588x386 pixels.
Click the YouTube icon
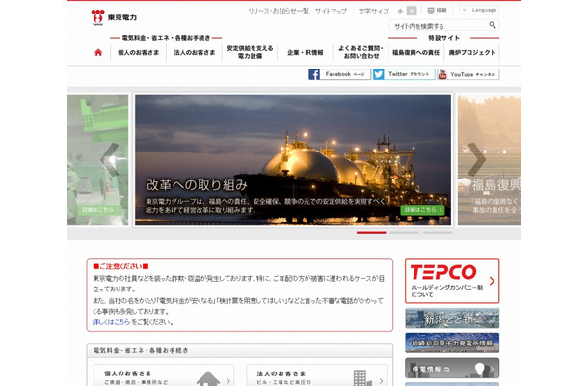pyautogui.click(x=442, y=74)
